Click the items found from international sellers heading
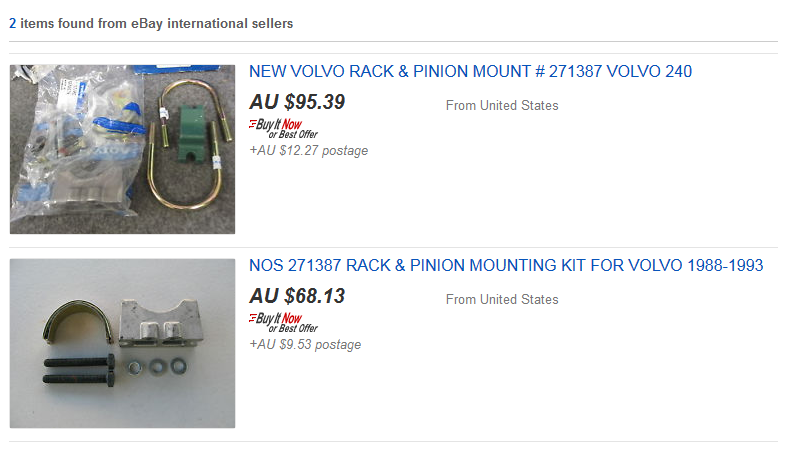The height and width of the screenshot is (451, 785). 151,24
